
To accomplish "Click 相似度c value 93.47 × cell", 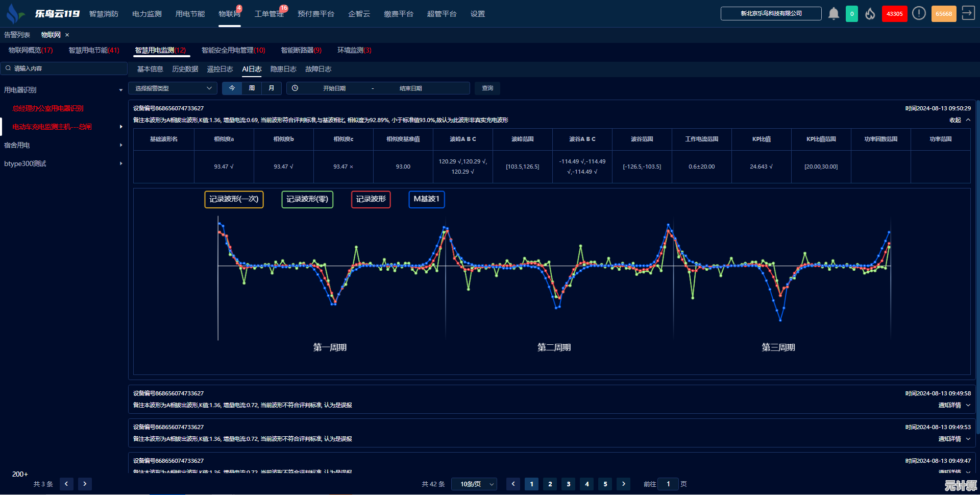I will tap(343, 167).
